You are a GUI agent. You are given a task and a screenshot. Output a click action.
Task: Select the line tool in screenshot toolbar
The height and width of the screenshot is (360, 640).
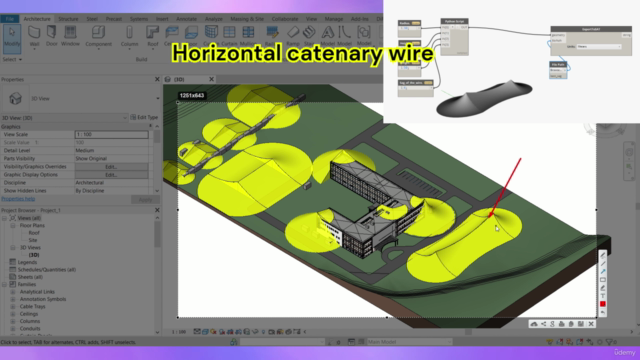pos(603,264)
